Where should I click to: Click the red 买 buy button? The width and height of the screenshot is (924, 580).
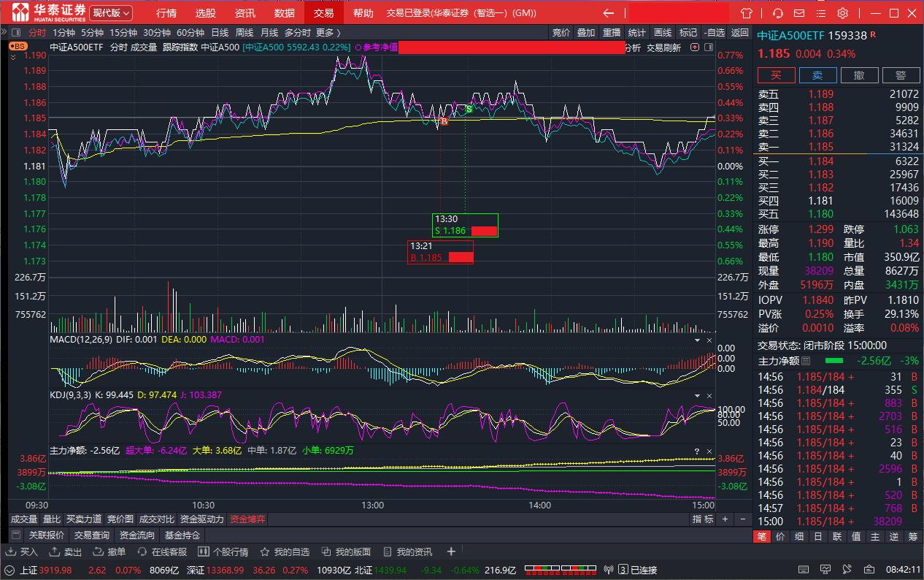coord(776,75)
